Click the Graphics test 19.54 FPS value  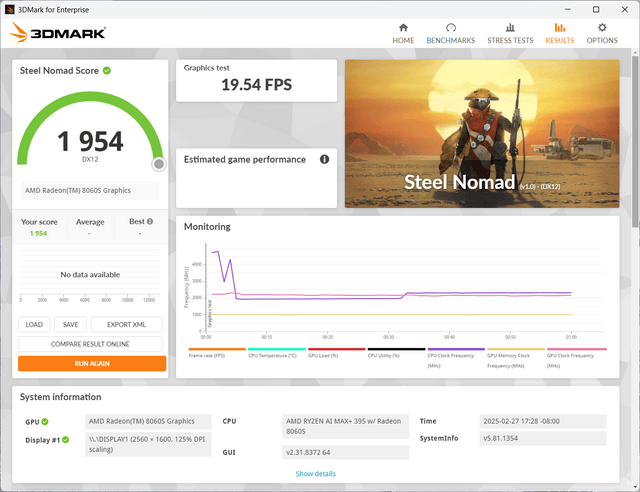256,85
